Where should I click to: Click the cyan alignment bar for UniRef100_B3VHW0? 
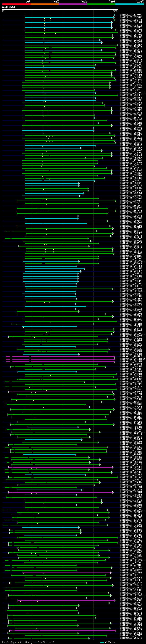click(x=70, y=15)
